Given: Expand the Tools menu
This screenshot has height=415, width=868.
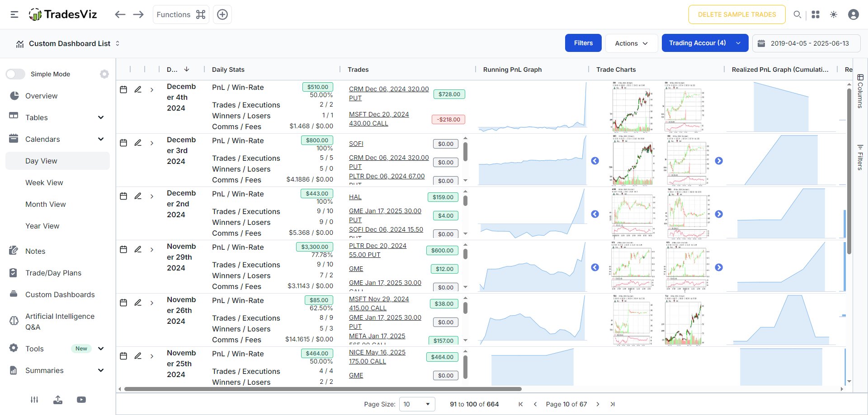Looking at the screenshot, I should pyautogui.click(x=57, y=349).
